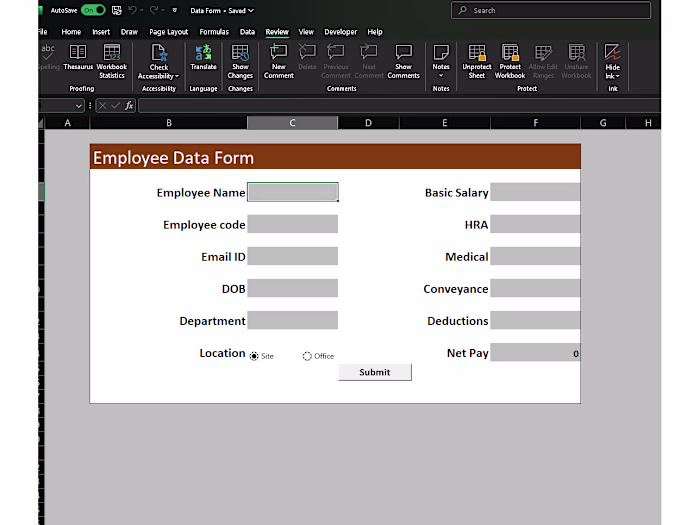Click Protect Workbook
700x525 pixels.
(510, 62)
